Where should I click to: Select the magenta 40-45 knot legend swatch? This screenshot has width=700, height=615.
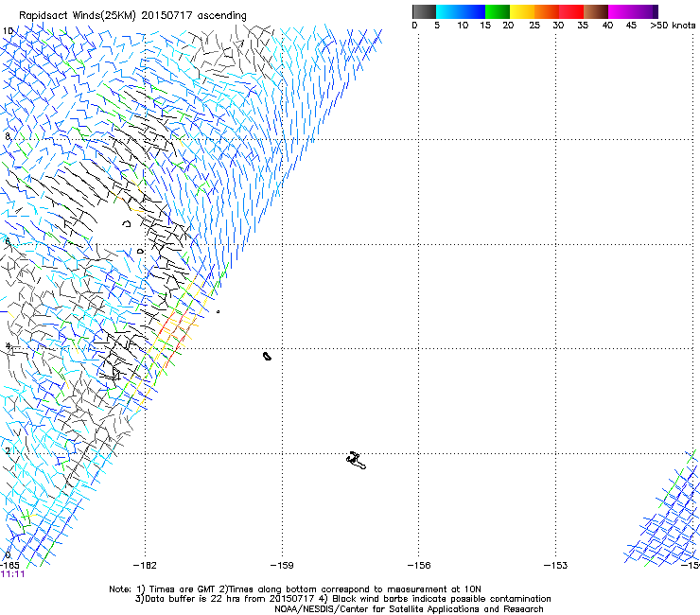[x=621, y=11]
